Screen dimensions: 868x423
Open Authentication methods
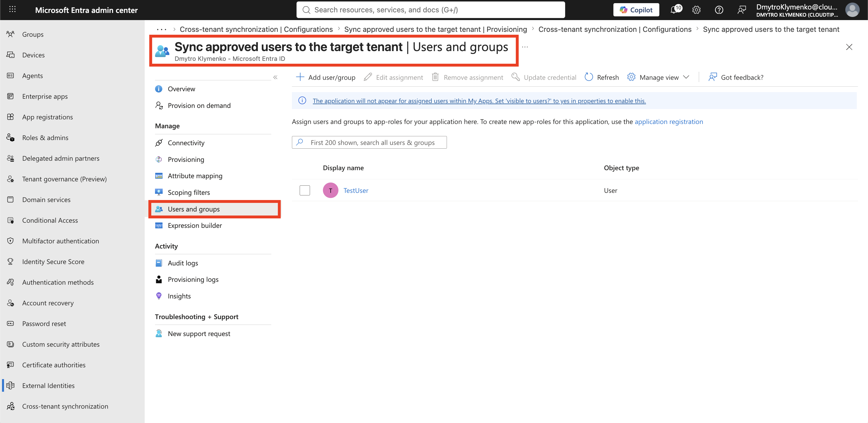click(58, 282)
